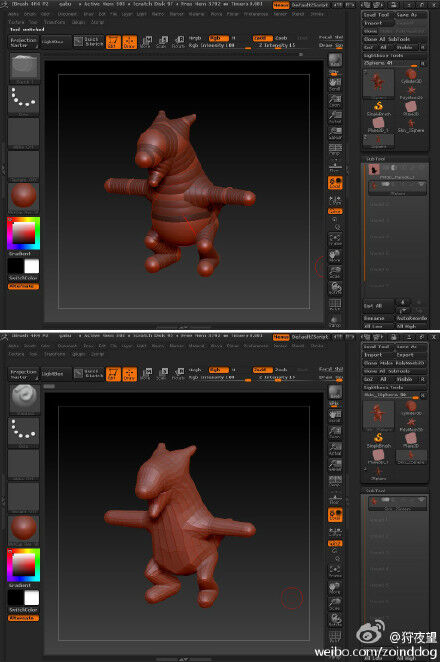The height and width of the screenshot is (662, 440).
Task: Select PolyMesh3D star tool in upper screenshot
Action: 411,92
